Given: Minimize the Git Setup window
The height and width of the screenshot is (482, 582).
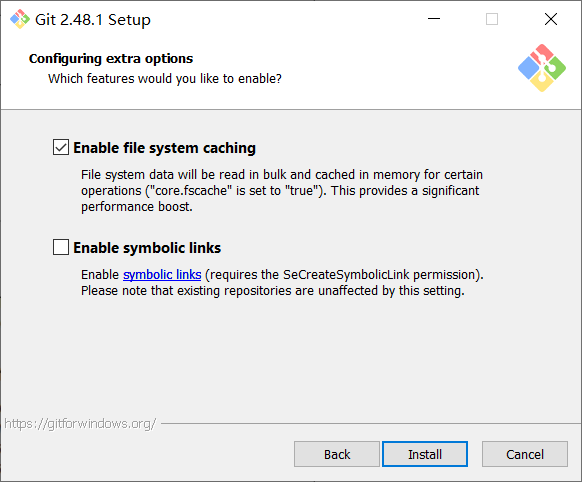Looking at the screenshot, I should [434, 19].
